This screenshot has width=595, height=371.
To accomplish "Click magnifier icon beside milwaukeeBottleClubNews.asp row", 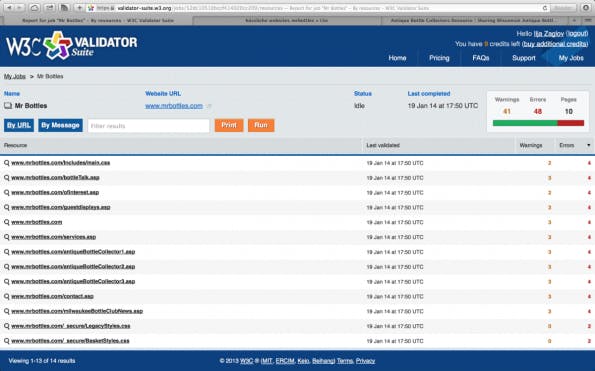I will (x=6, y=311).
